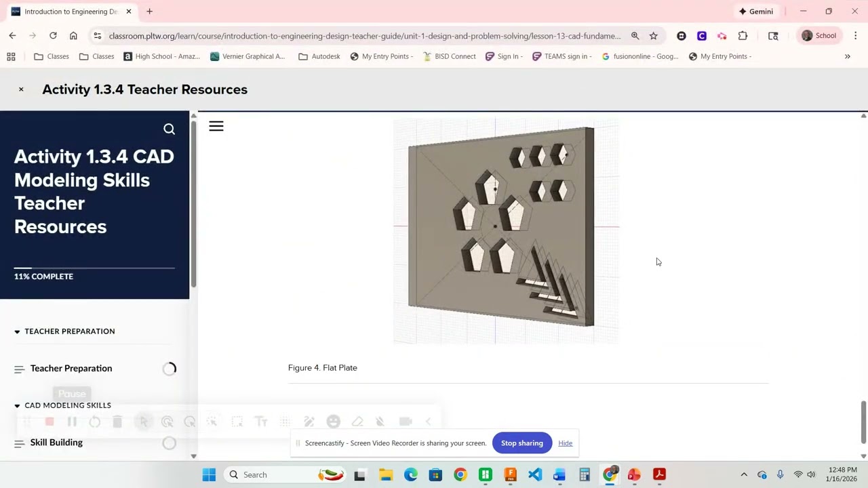Open the BISD Connect bookmark
This screenshot has width=868, height=488.
click(449, 56)
